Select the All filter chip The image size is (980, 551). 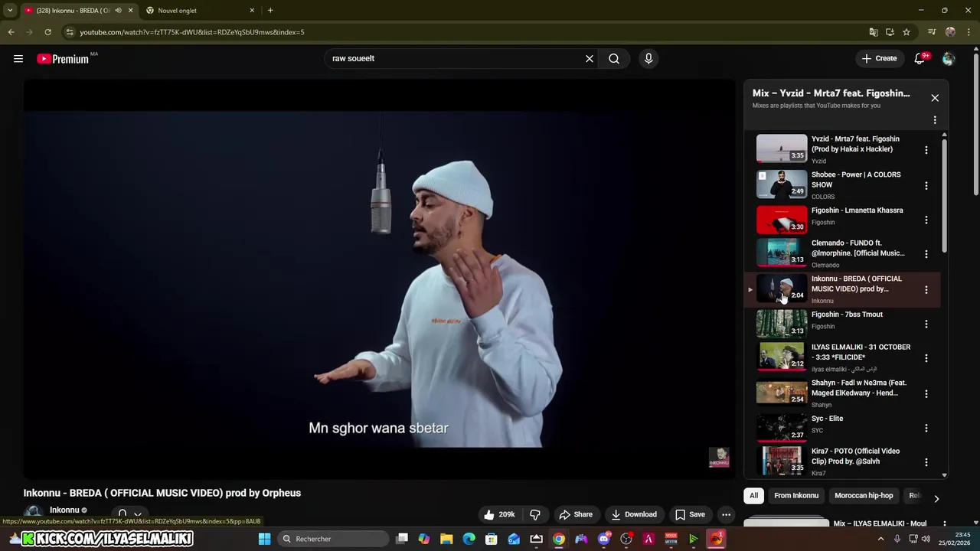tap(753, 496)
